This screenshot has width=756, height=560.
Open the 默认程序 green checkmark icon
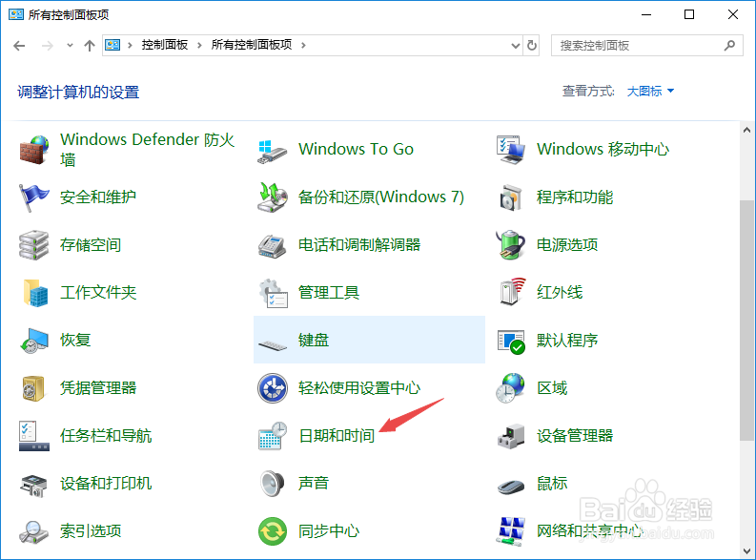click(x=511, y=341)
